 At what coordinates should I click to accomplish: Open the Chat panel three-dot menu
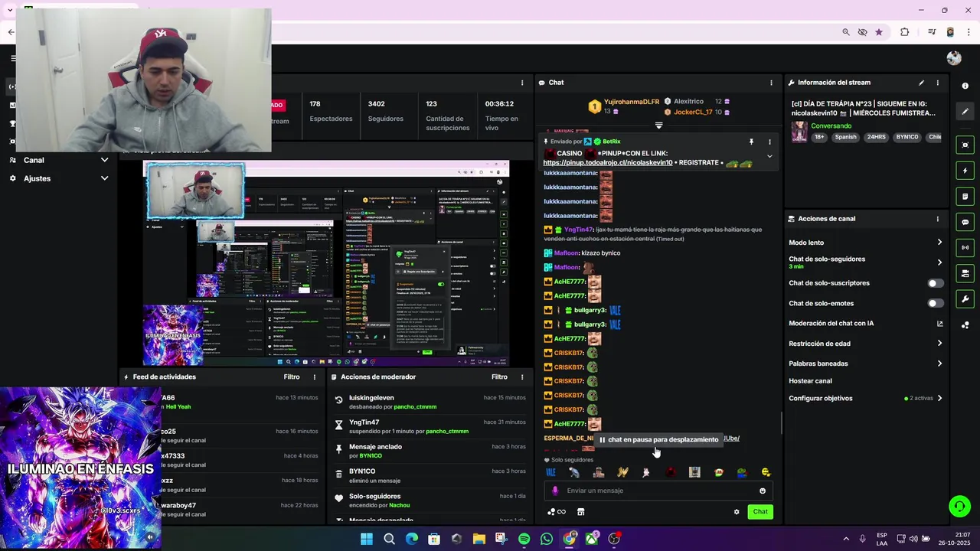(x=771, y=83)
